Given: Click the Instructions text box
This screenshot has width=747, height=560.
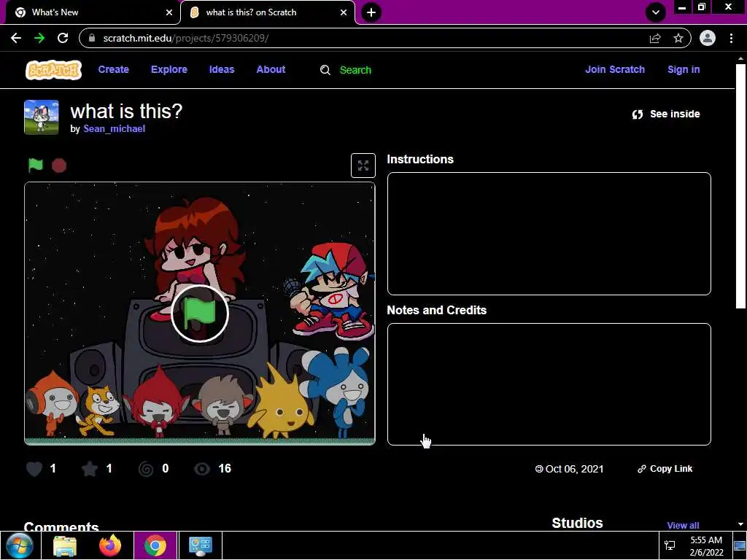Looking at the screenshot, I should 549,234.
